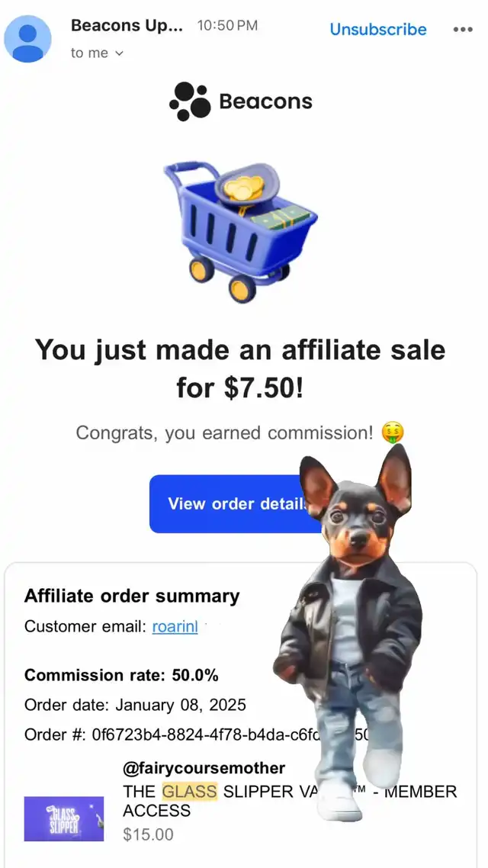Select the 10:50 PM timestamp
The height and width of the screenshot is (868, 488).
pos(227,25)
